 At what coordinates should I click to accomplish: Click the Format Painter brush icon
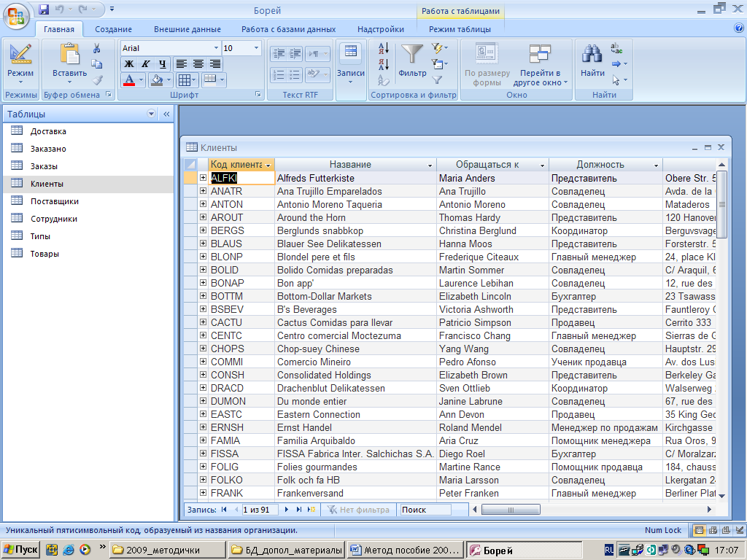(98, 80)
